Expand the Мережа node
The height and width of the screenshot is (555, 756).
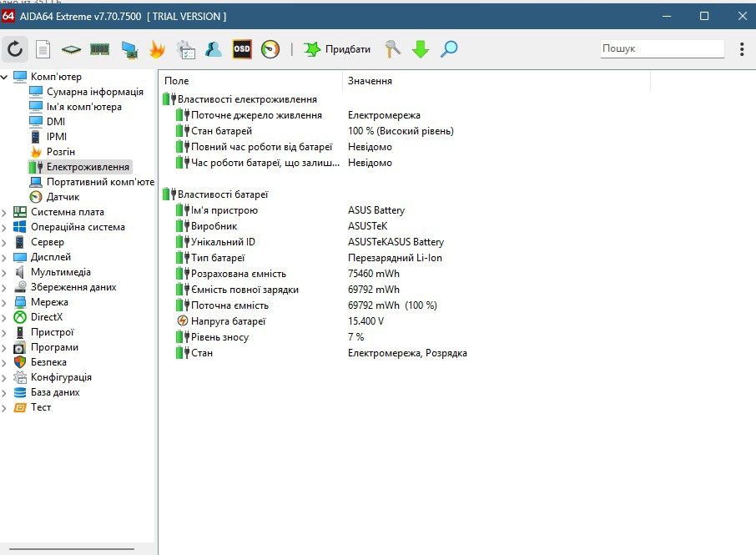(4, 303)
